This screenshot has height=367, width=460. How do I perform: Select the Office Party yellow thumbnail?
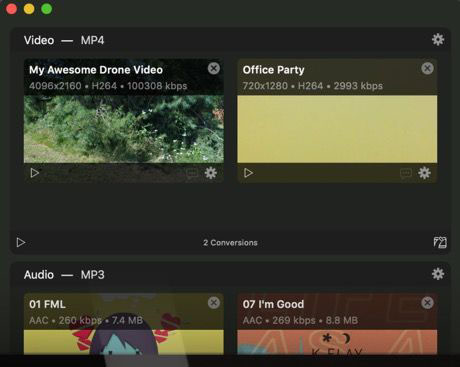click(337, 129)
